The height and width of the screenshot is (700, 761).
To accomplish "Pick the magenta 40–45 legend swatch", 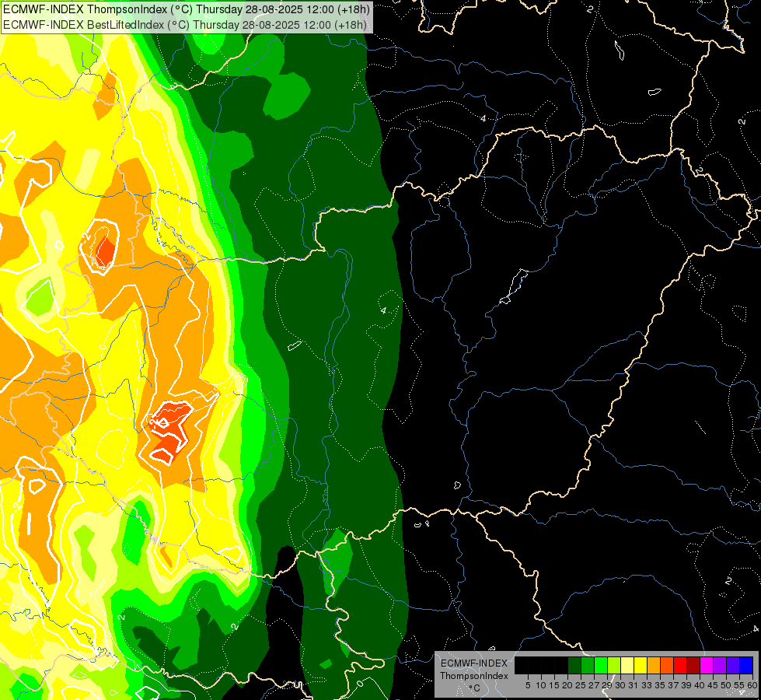I will (707, 665).
